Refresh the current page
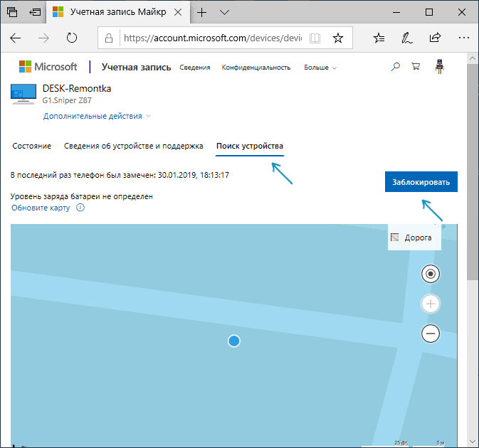 coord(72,38)
